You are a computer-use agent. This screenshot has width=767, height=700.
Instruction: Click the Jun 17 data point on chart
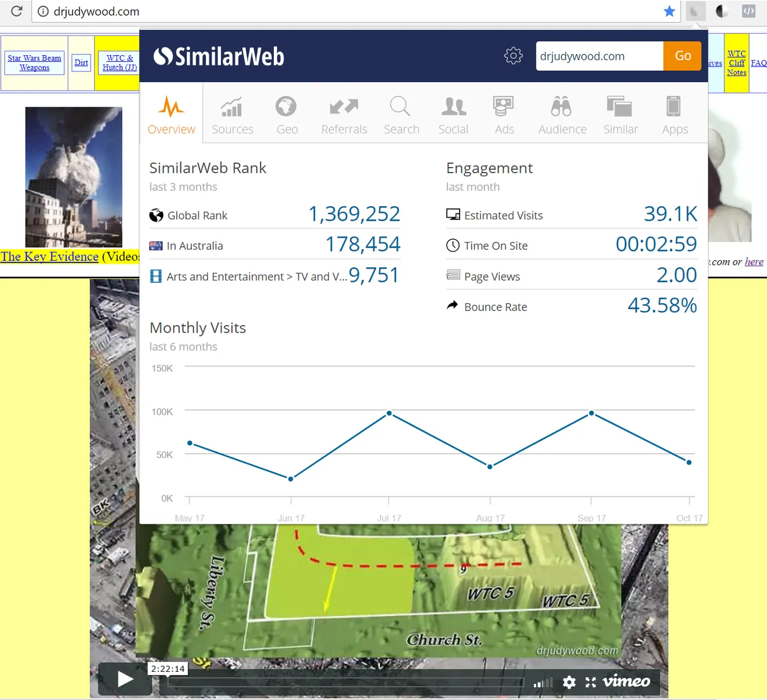pos(291,479)
